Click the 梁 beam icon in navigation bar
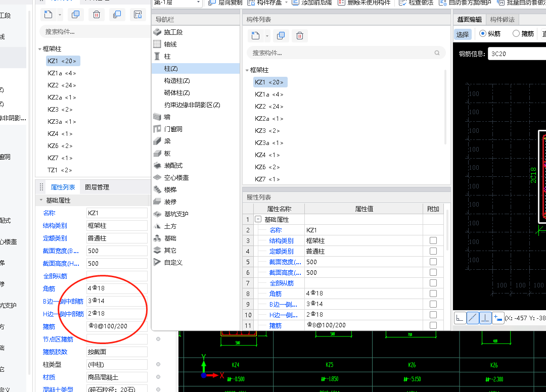546x392 pixels. pos(157,141)
